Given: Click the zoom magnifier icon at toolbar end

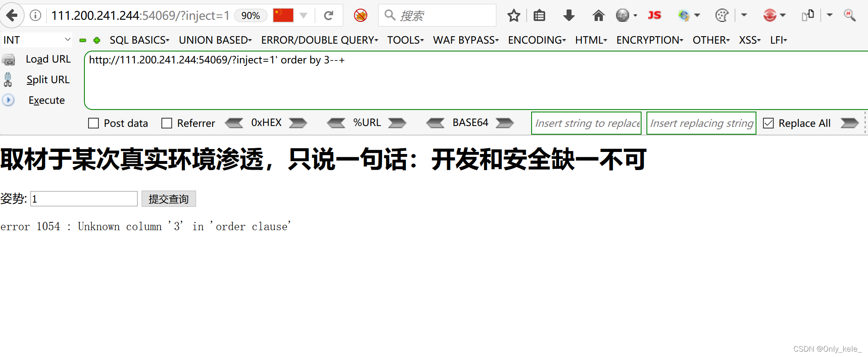Looking at the screenshot, I should (849, 16).
